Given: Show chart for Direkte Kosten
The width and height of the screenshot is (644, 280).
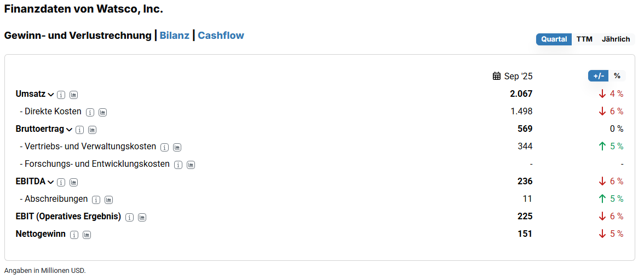Looking at the screenshot, I should pyautogui.click(x=103, y=112).
